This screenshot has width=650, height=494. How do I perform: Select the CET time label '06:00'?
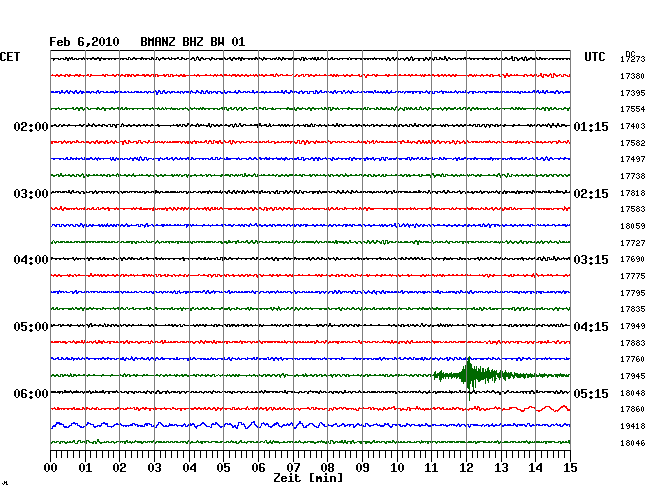[31, 393]
